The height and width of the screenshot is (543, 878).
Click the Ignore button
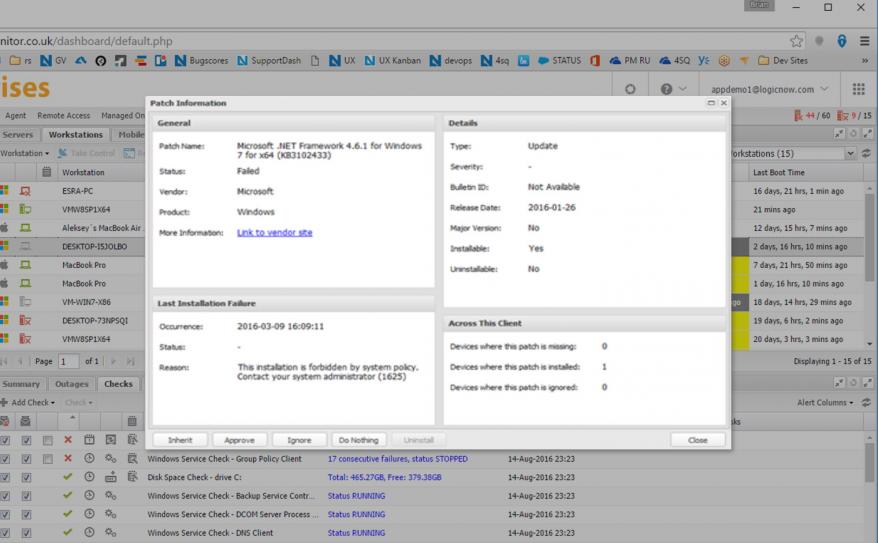(299, 440)
